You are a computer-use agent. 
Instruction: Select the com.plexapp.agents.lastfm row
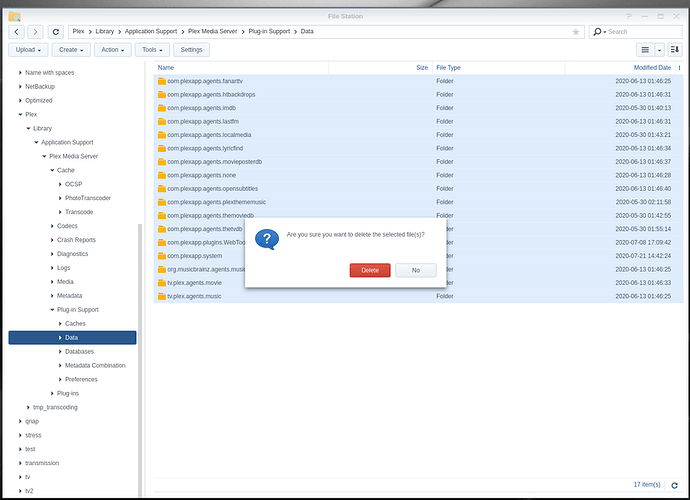click(418, 121)
